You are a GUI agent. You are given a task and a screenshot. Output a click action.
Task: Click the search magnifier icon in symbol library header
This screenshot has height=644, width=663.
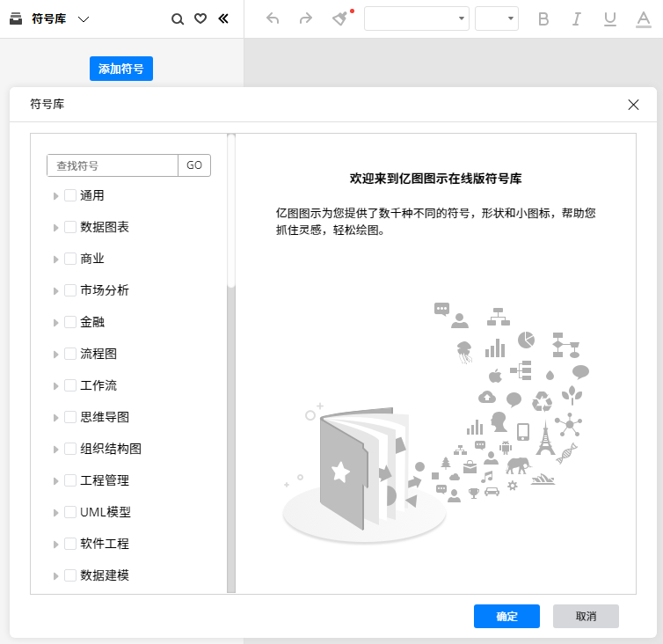(x=178, y=18)
